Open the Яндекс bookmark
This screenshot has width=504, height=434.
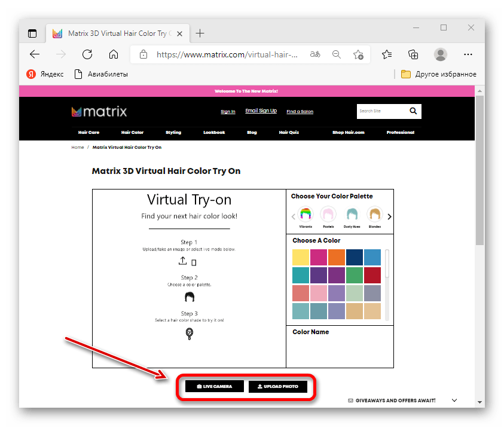coord(45,74)
